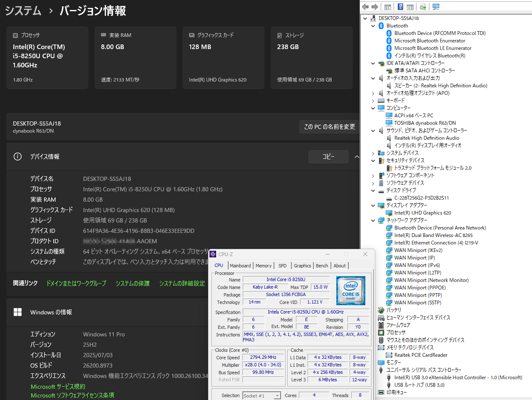Open the Microsoft サービス規約 link
This screenshot has width=532, height=400.
(x=58, y=387)
